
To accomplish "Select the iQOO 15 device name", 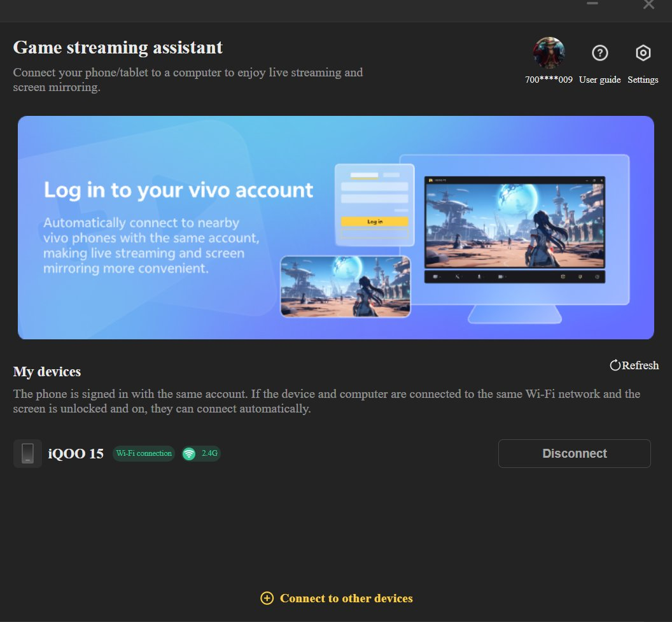I will click(x=76, y=454).
